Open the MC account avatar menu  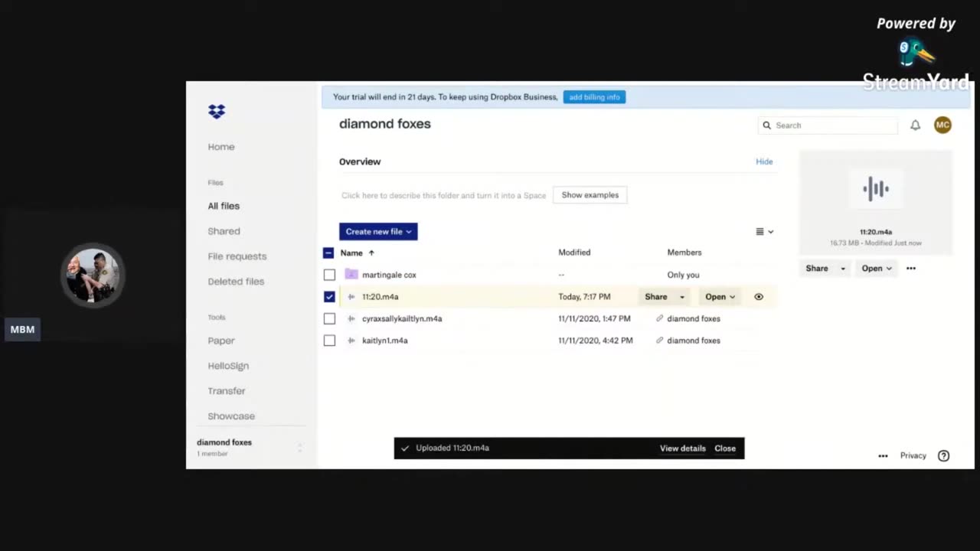[942, 125]
